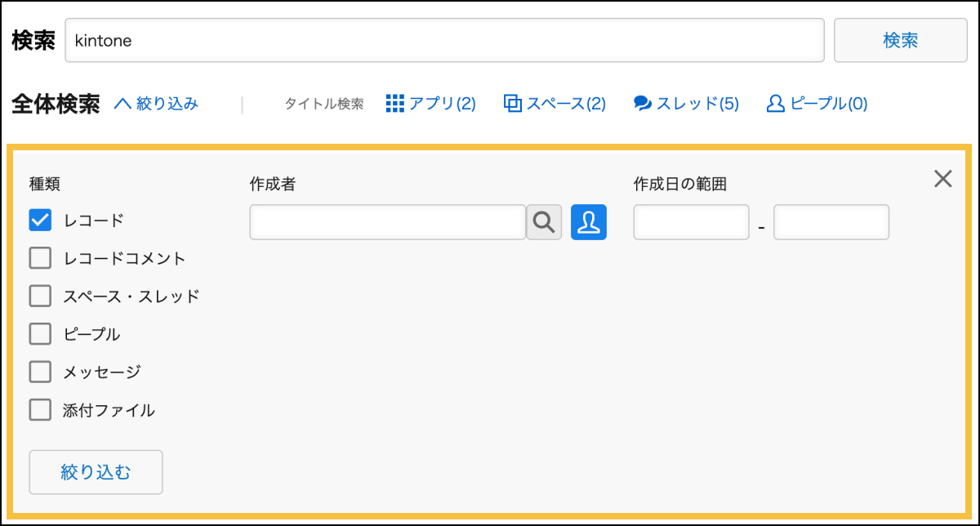Viewport: 980px width, 526px height.
Task: Select the メッセージ checkbox
Action: pos(41,372)
